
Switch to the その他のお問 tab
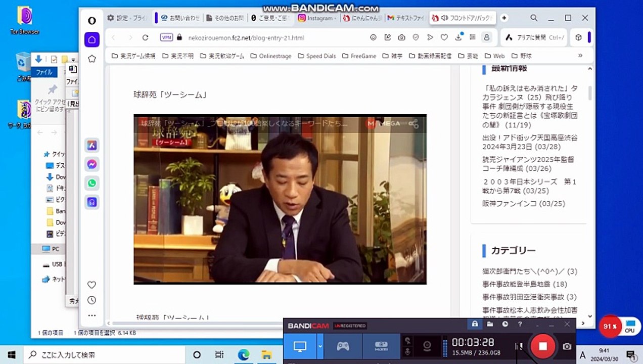[x=225, y=18]
